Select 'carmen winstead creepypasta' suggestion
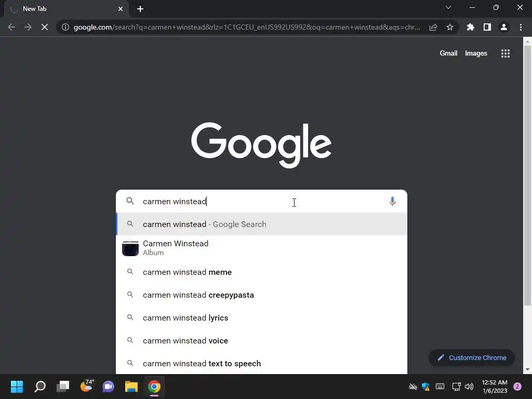The width and height of the screenshot is (532, 399). (261, 295)
